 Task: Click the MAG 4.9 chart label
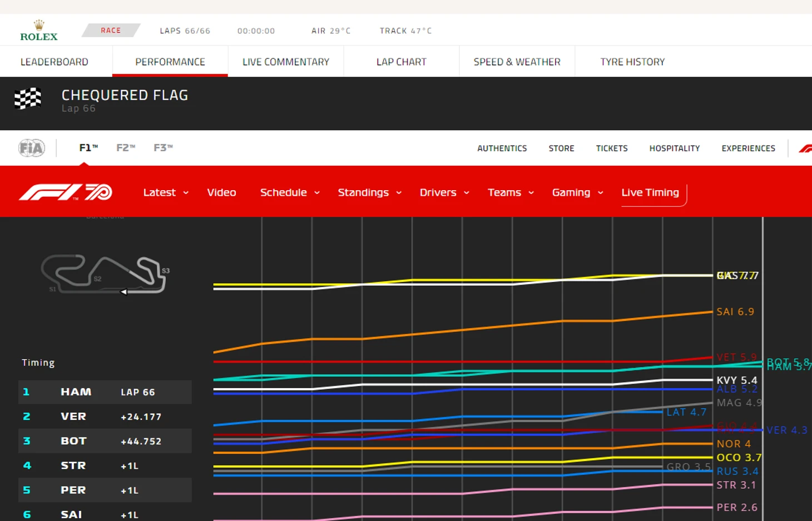[x=739, y=403]
